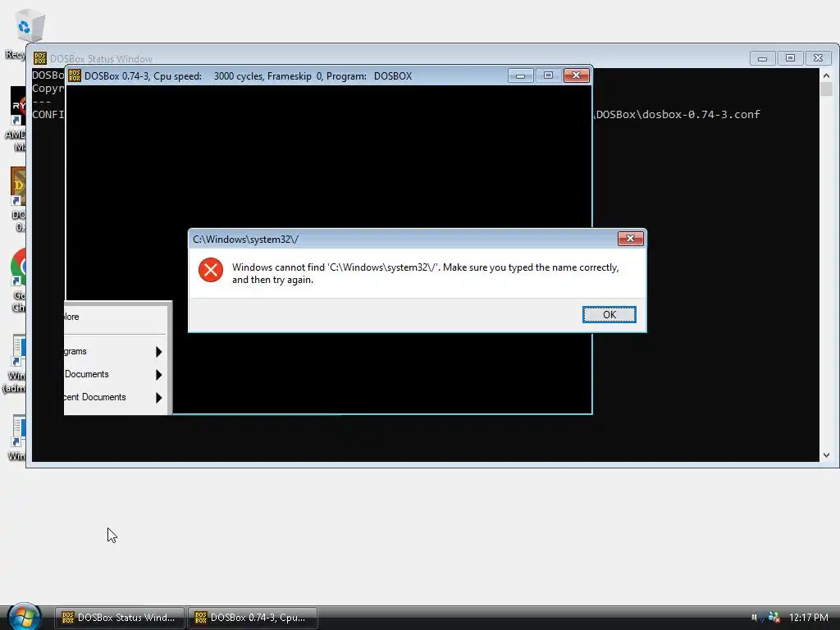The height and width of the screenshot is (630, 840).
Task: Click the volume icon in system tray
Action: 755,617
